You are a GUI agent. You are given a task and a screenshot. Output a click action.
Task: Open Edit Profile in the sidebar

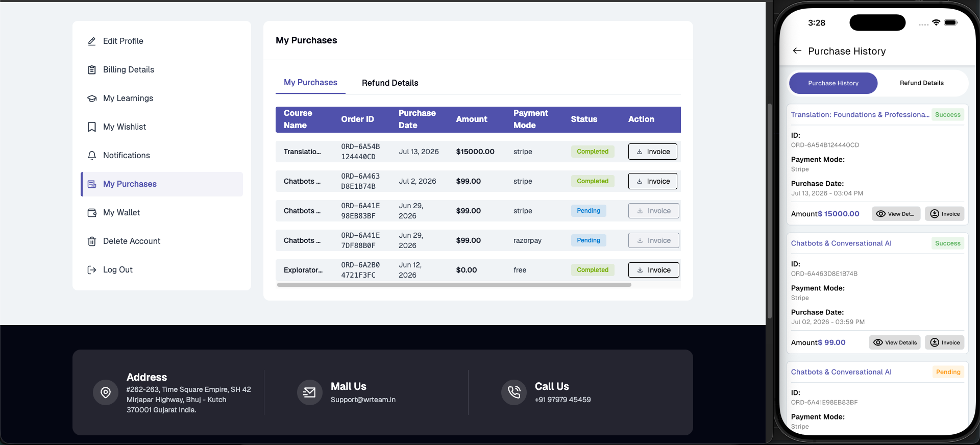162,41
